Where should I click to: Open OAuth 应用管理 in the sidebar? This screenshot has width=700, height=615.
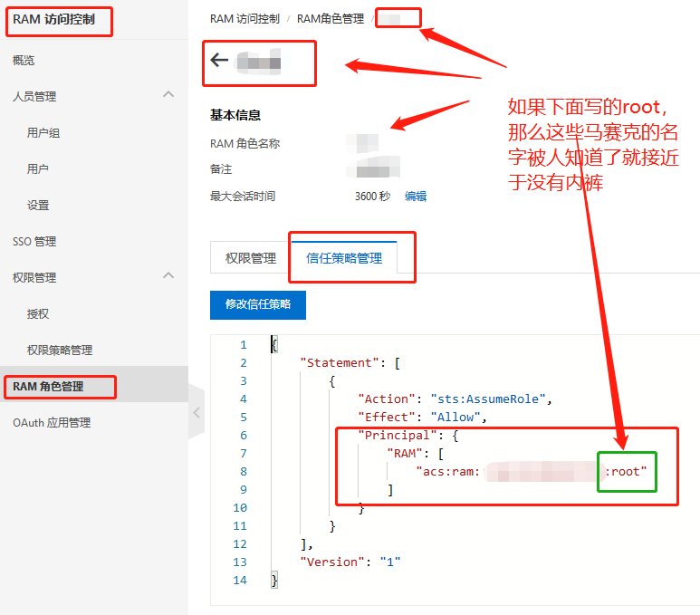(x=52, y=422)
